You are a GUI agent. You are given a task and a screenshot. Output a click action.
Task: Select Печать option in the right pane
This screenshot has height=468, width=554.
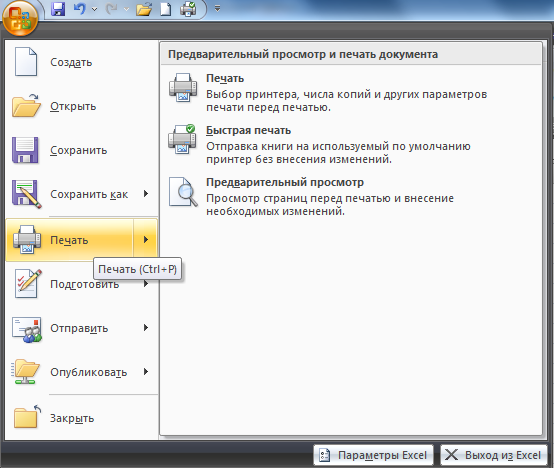click(x=350, y=92)
